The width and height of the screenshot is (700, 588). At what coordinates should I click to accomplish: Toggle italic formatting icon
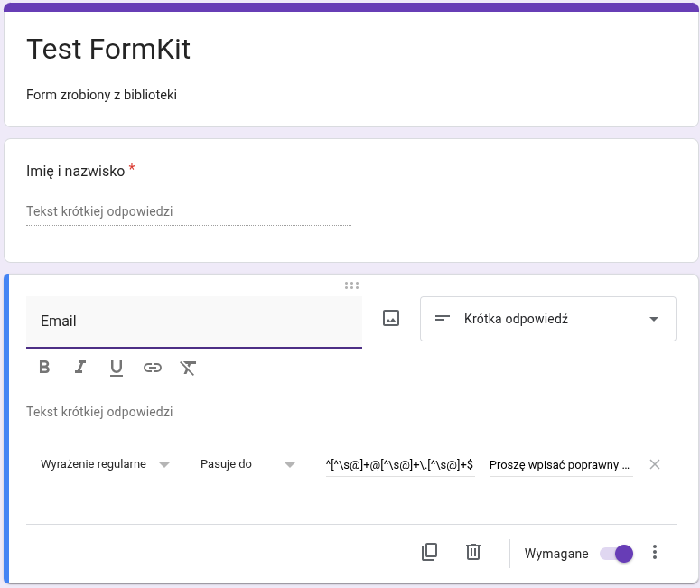coord(80,368)
